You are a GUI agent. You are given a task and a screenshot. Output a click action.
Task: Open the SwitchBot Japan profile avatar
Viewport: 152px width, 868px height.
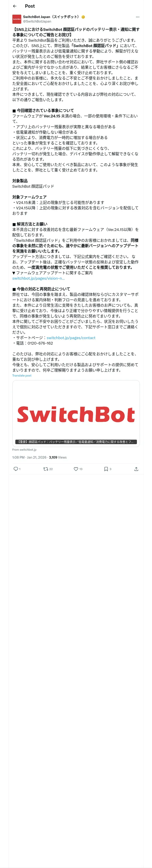tap(17, 19)
